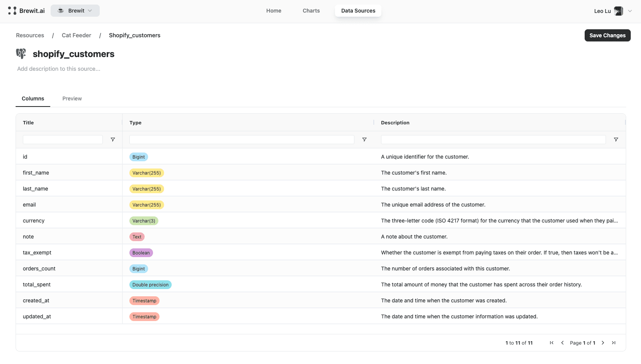Image resolution: width=641 pixels, height=364 pixels.
Task: Click the Timestamp badge on created_at row
Action: tap(144, 300)
